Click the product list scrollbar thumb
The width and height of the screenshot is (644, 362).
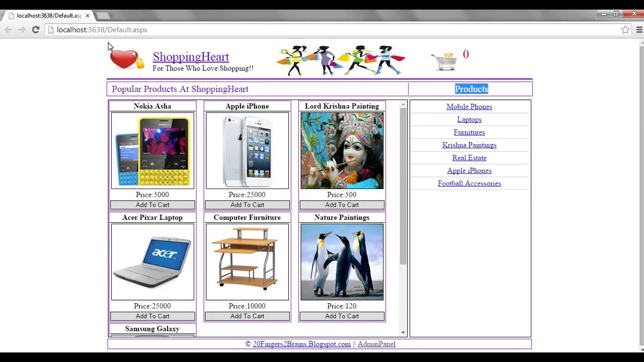coord(403,186)
